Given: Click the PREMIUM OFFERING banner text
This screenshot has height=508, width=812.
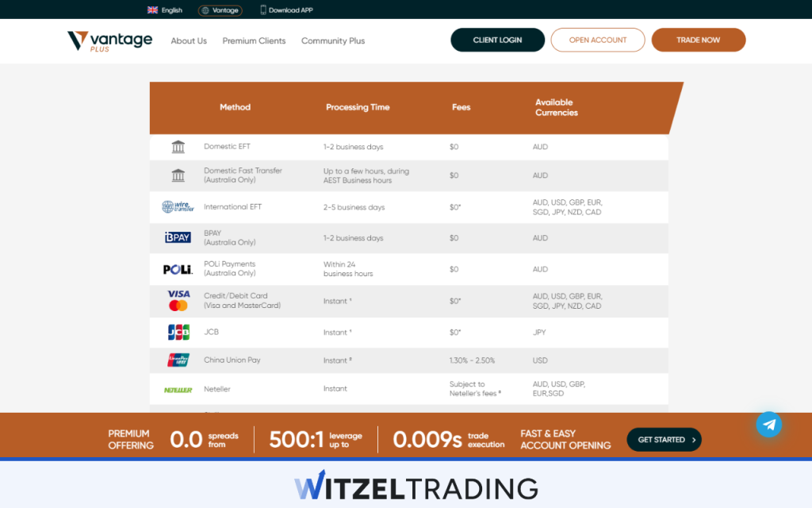Looking at the screenshot, I should 131,440.
